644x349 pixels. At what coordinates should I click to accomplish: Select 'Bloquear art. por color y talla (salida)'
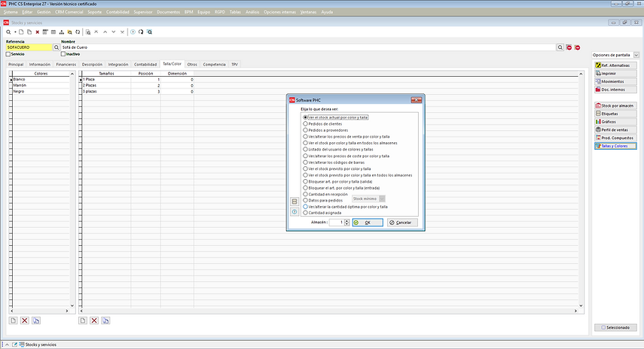click(x=305, y=181)
